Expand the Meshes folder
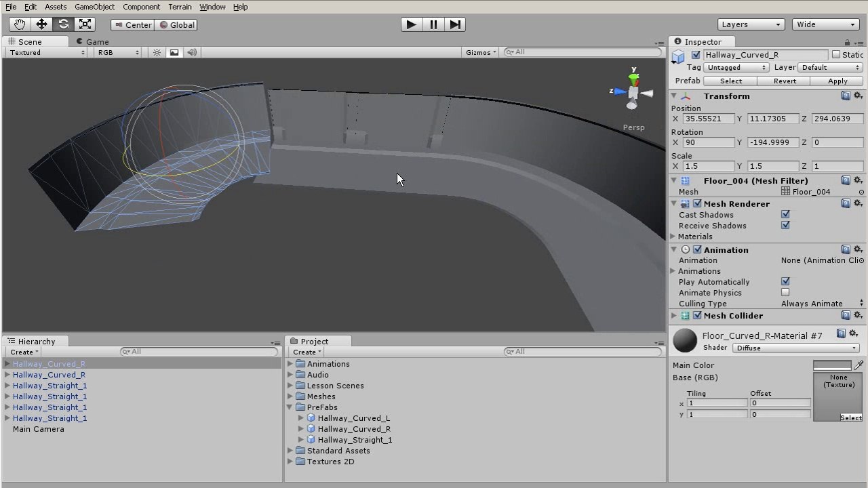 pos(291,396)
